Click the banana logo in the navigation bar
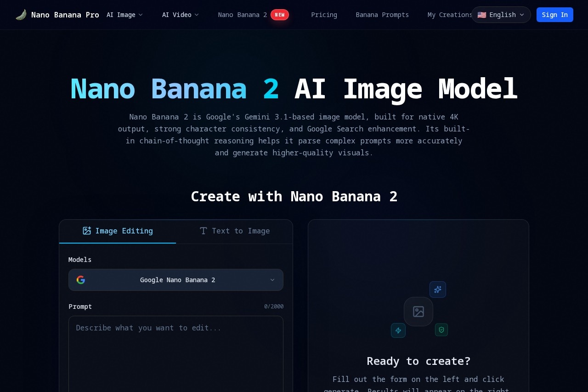 (x=21, y=14)
